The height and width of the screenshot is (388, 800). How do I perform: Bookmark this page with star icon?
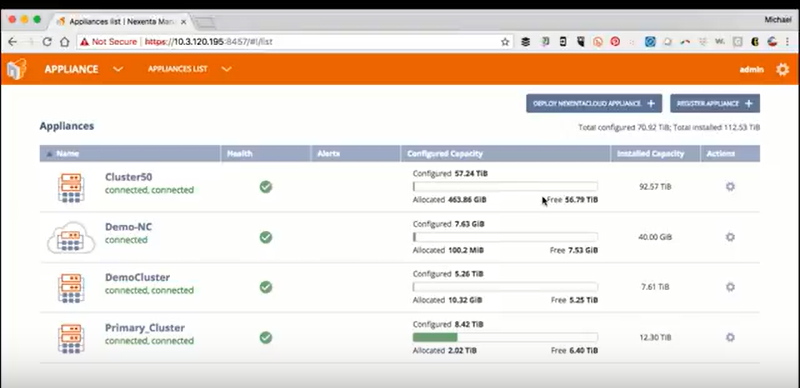point(505,42)
